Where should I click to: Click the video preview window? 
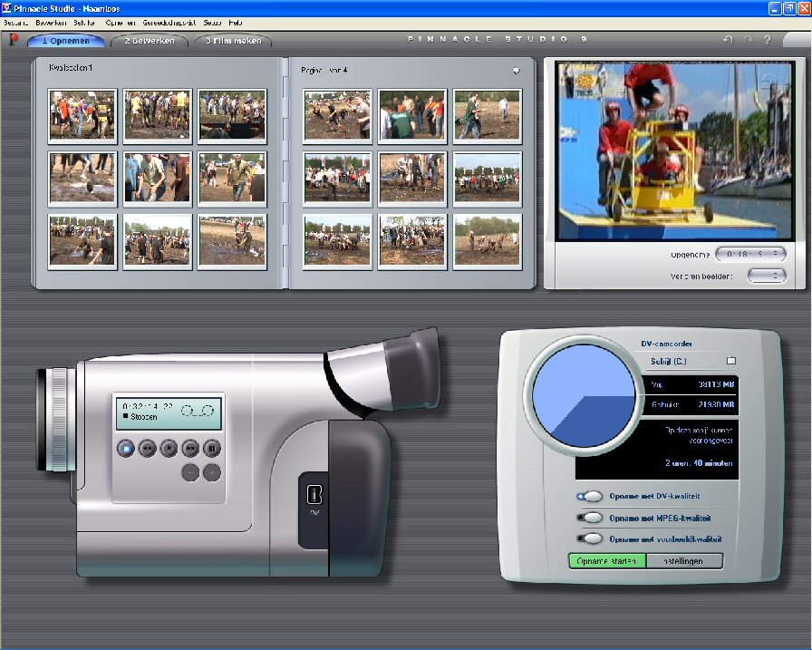pyautogui.click(x=674, y=150)
